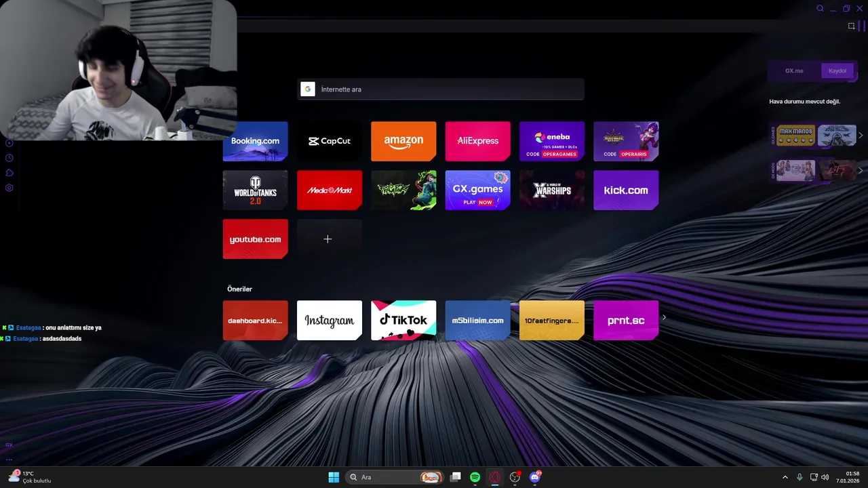Open the GX.me tab
This screenshot has height=488, width=868.
(x=794, y=70)
